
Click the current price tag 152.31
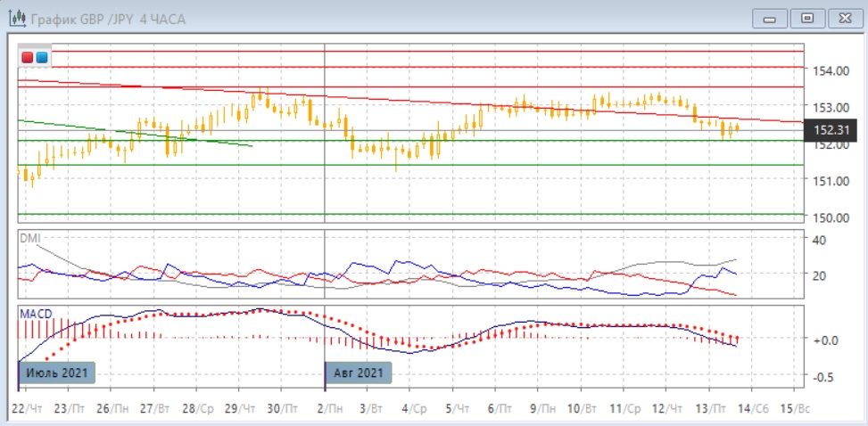[829, 131]
